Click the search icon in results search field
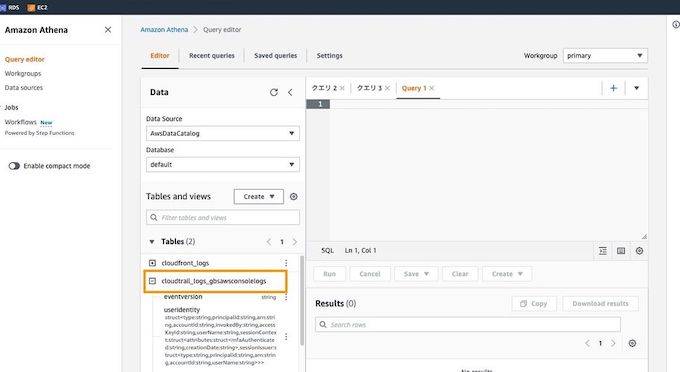Viewport: 680px width, 372px height. (323, 324)
